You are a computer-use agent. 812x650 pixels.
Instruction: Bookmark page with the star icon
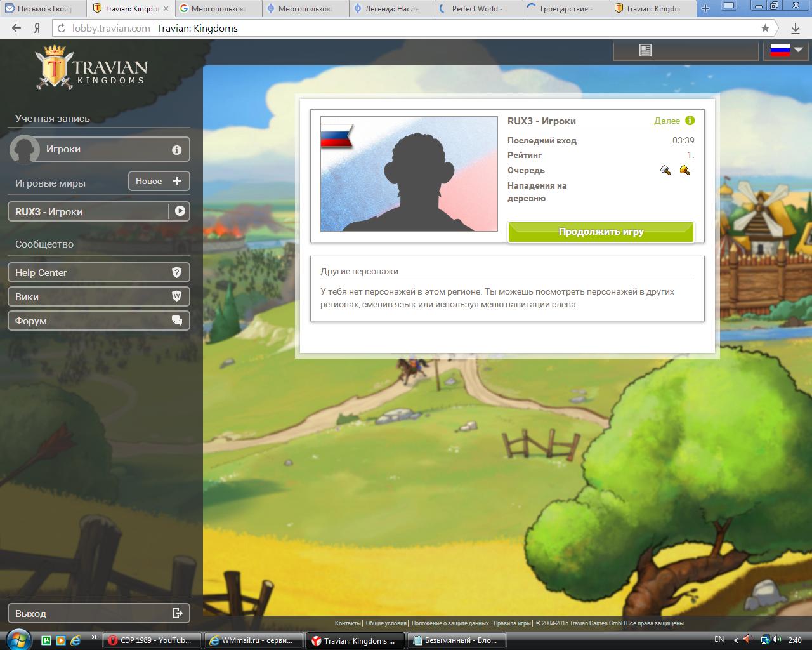pos(765,28)
